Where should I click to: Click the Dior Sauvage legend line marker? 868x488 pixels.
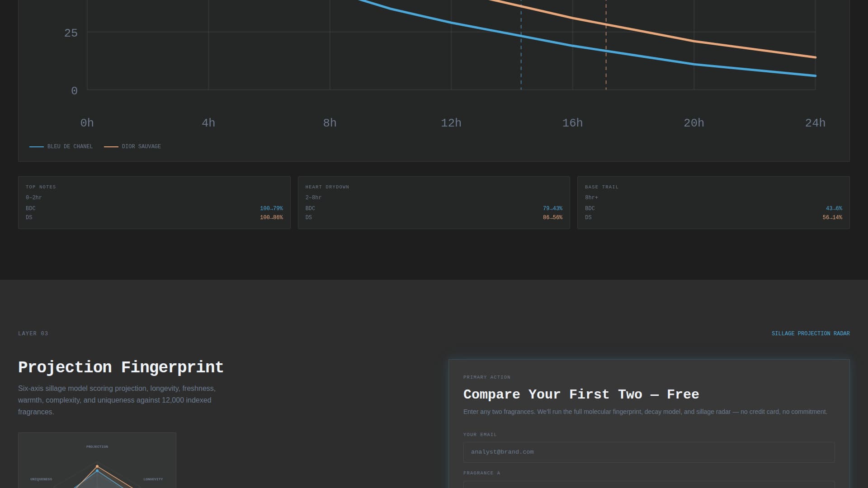pos(111,147)
